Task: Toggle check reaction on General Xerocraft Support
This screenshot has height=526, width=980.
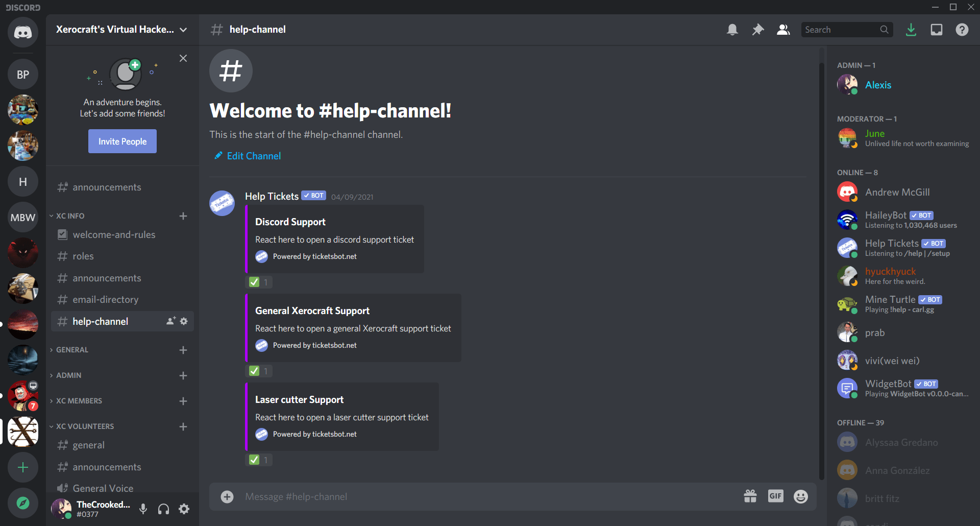Action: [259, 371]
